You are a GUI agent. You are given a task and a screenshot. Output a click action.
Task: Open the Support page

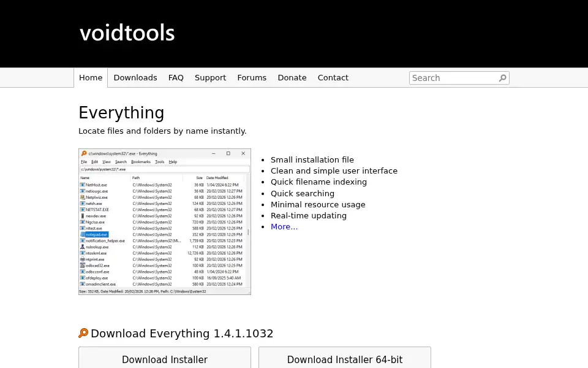[210, 78]
